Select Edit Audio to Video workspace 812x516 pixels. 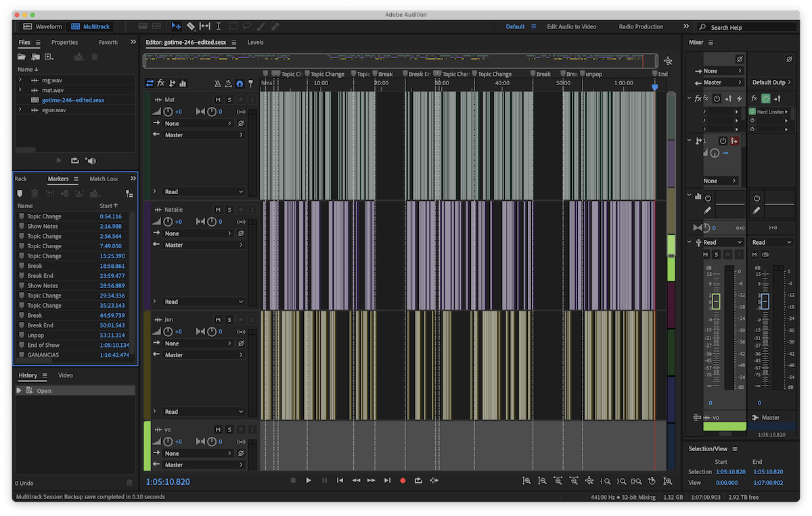572,26
